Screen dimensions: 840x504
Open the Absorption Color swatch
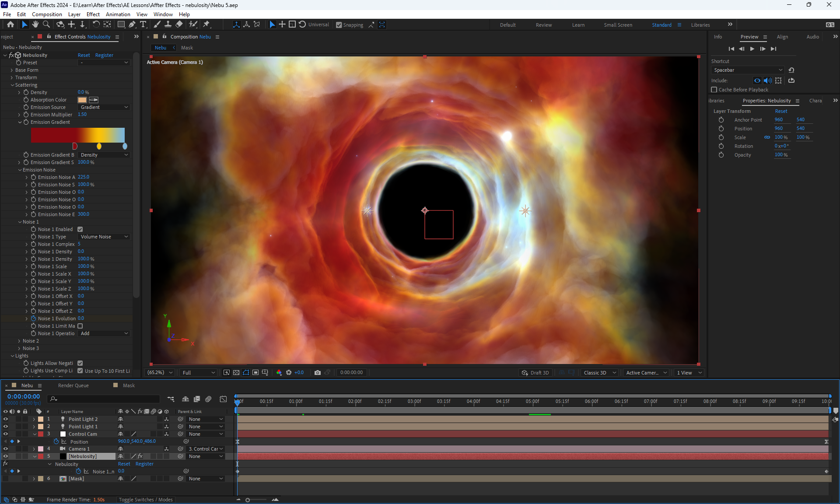(82, 100)
